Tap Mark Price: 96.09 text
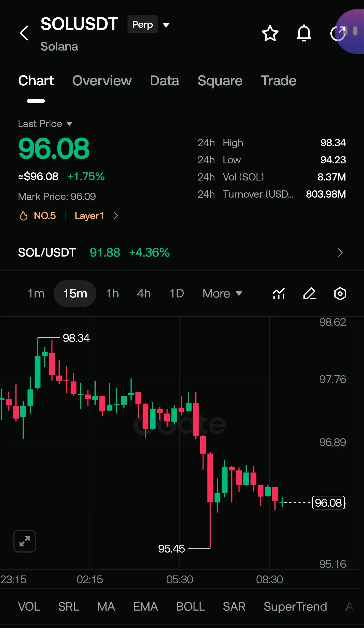This screenshot has width=364, height=628. click(x=57, y=196)
